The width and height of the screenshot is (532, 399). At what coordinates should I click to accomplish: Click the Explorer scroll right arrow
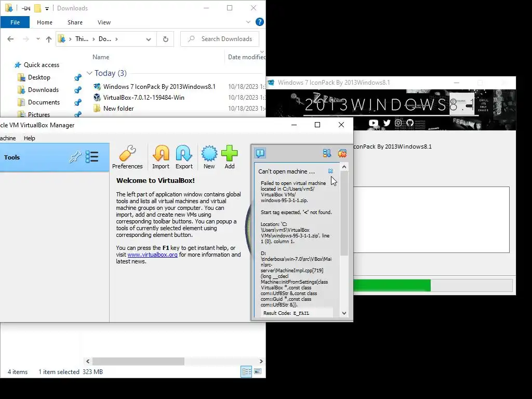click(x=261, y=362)
